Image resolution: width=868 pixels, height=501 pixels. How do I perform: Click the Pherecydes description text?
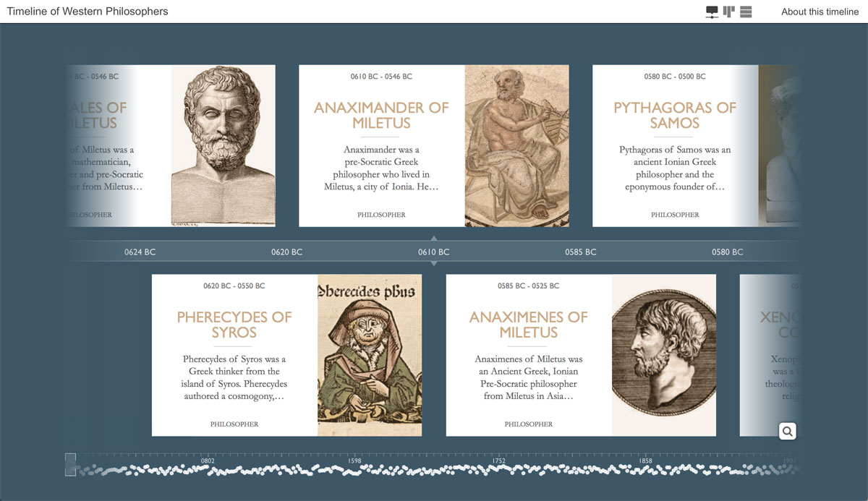[x=234, y=377]
